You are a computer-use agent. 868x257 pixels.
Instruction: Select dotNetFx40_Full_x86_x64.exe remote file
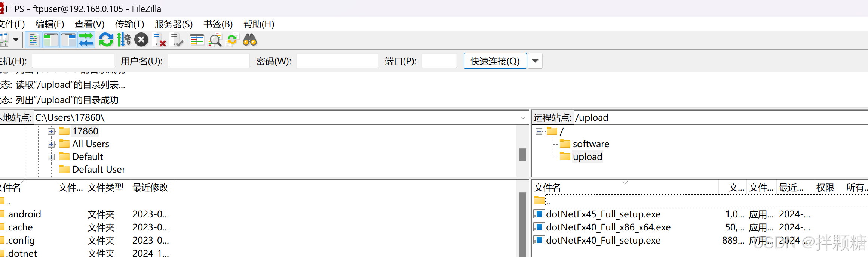tap(608, 227)
